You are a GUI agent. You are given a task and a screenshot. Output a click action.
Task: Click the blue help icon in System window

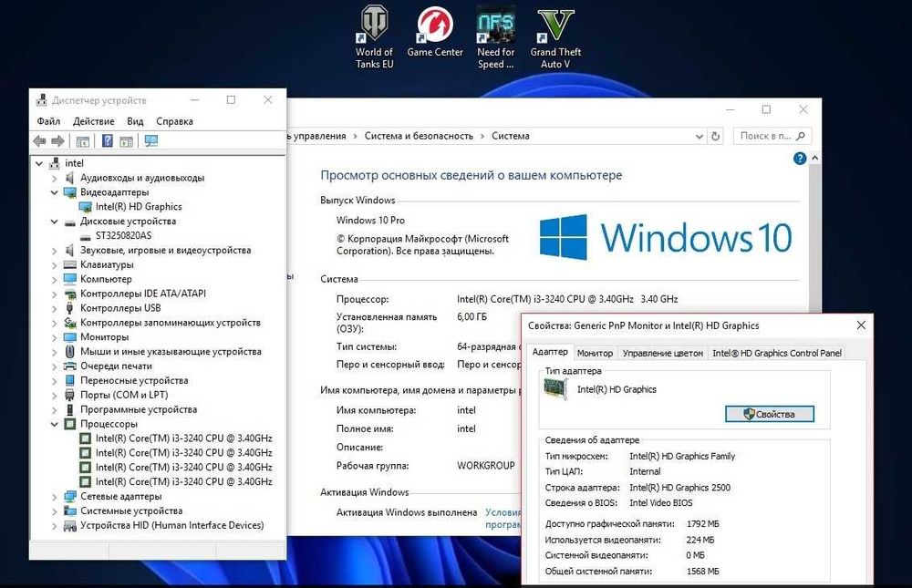pyautogui.click(x=800, y=159)
